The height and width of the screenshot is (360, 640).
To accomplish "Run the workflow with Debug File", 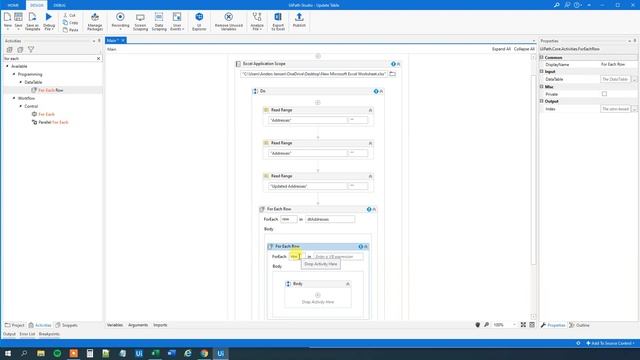I will click(49, 20).
